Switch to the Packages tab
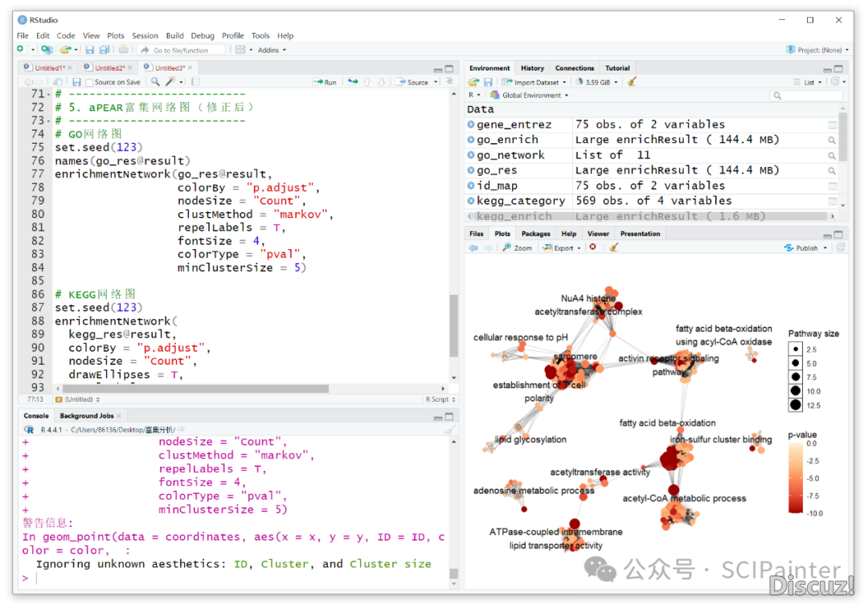 coord(535,234)
